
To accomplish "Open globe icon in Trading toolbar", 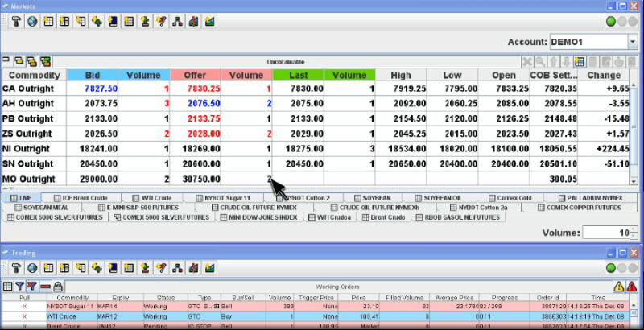I will tap(32, 268).
